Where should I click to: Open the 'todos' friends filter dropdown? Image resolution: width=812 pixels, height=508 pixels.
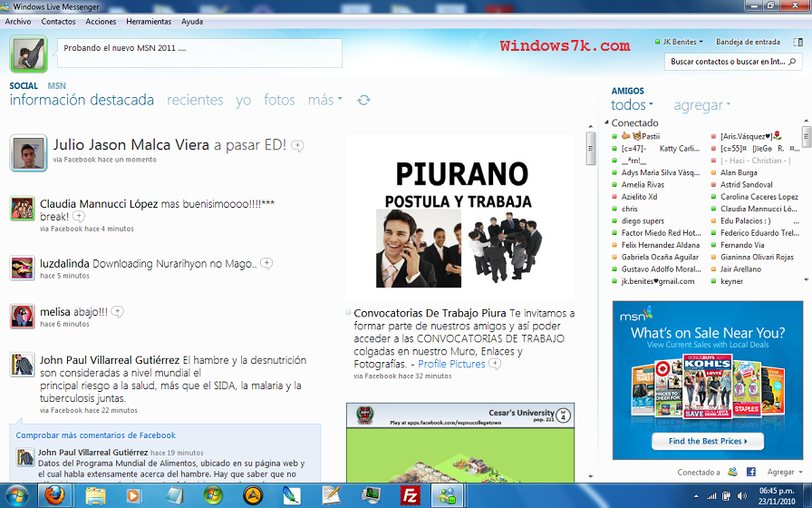[x=633, y=105]
